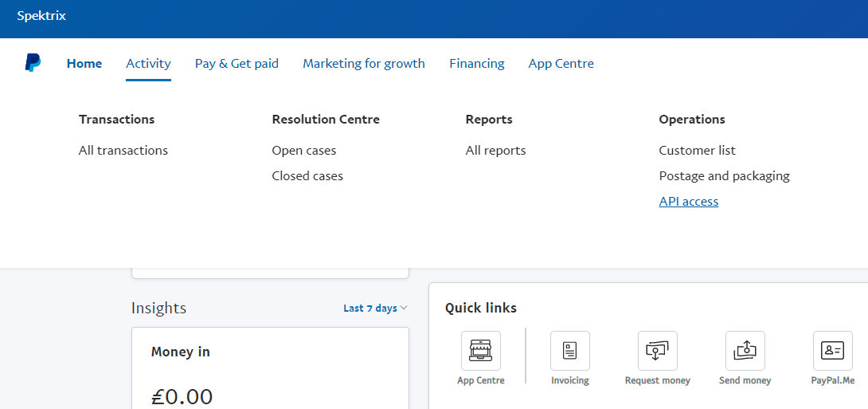Screen dimensions: 868x409
Task: Expand the Last 7 days dropdown
Action: pyautogui.click(x=375, y=308)
